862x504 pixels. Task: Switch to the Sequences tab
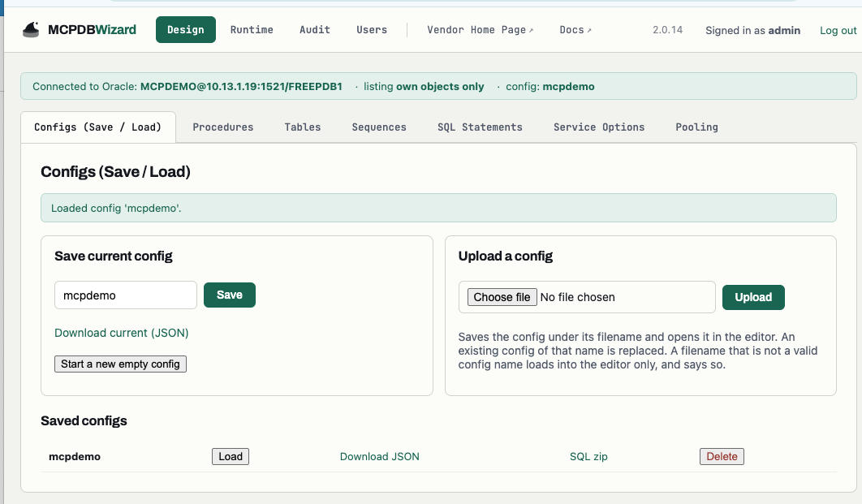379,127
